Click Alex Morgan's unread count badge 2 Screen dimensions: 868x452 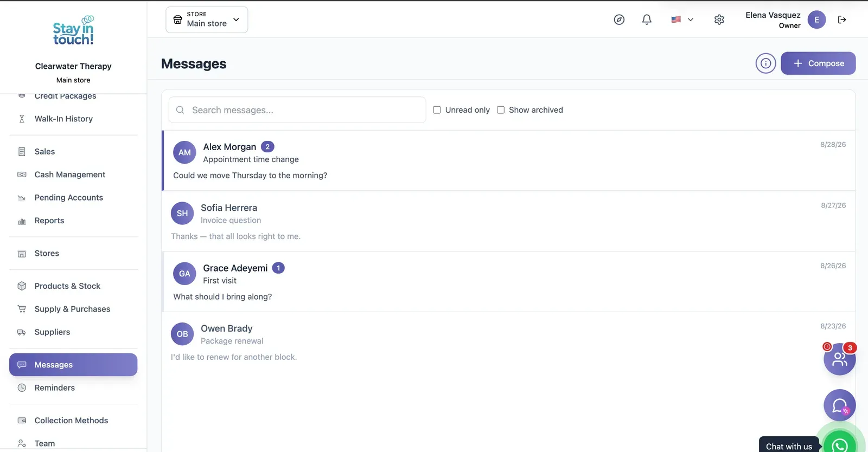267,147
